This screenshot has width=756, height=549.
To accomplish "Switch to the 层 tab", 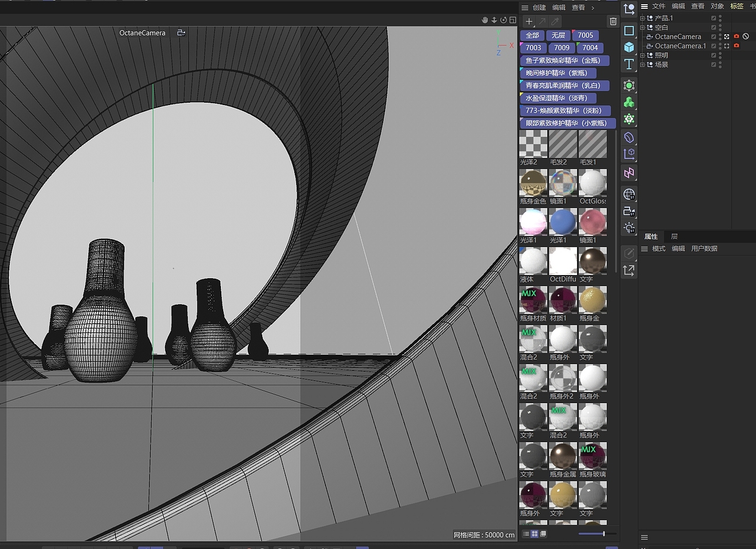I will [x=674, y=236].
